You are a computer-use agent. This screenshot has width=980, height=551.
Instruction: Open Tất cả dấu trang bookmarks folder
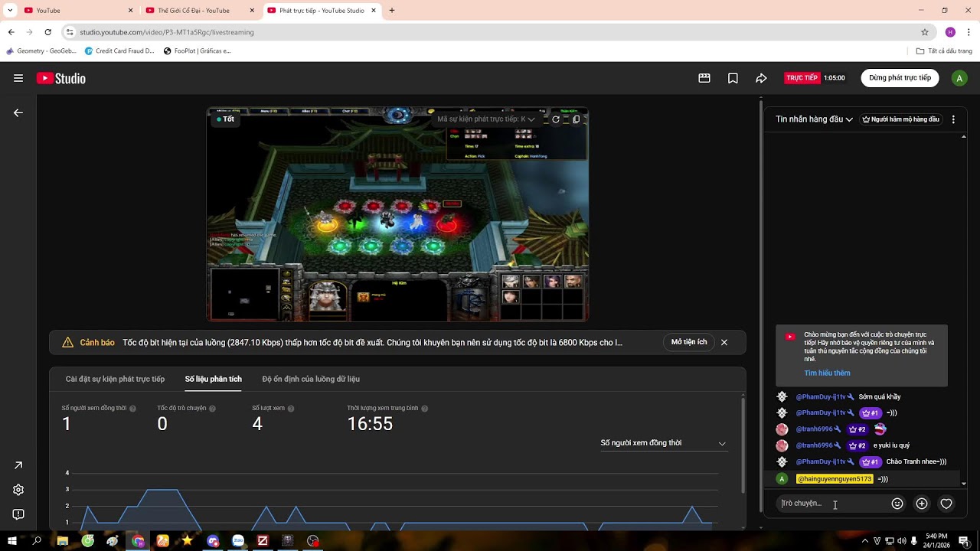[x=944, y=51]
